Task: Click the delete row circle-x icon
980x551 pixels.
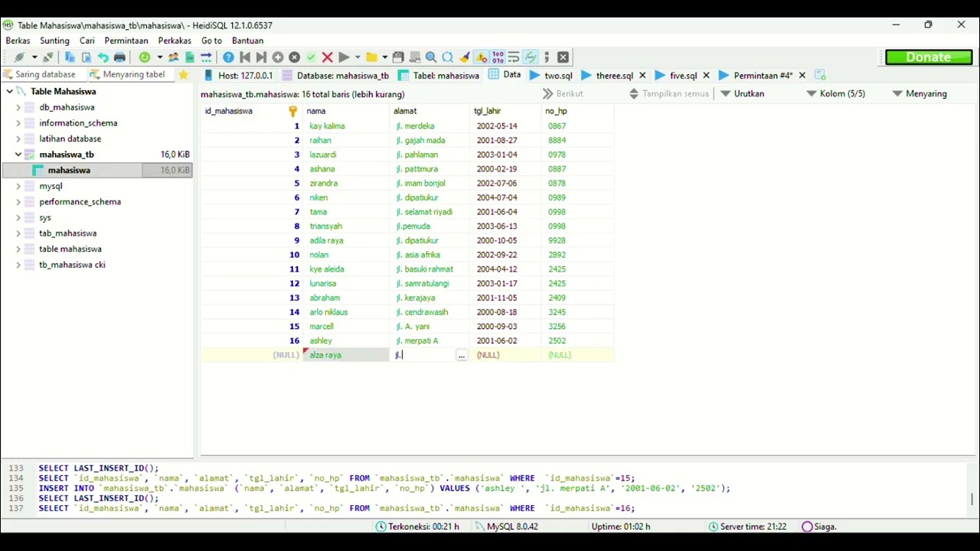Action: coord(295,57)
